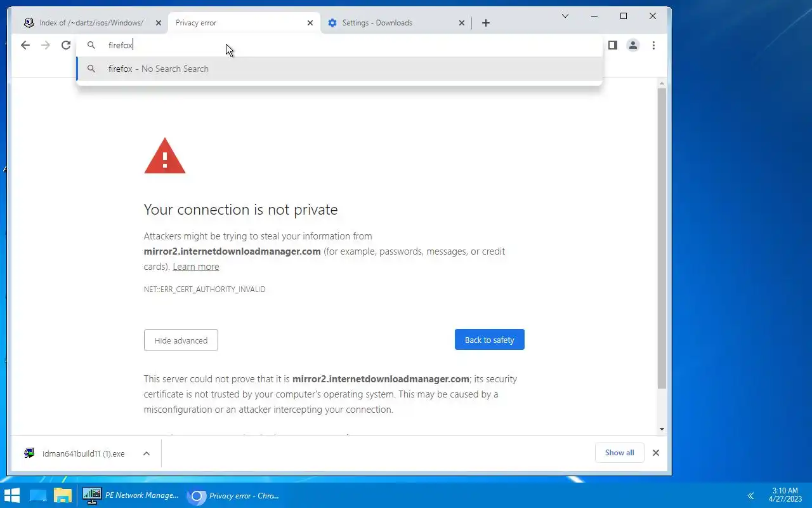Open the Windows Start button
812x508 pixels.
(x=12, y=495)
